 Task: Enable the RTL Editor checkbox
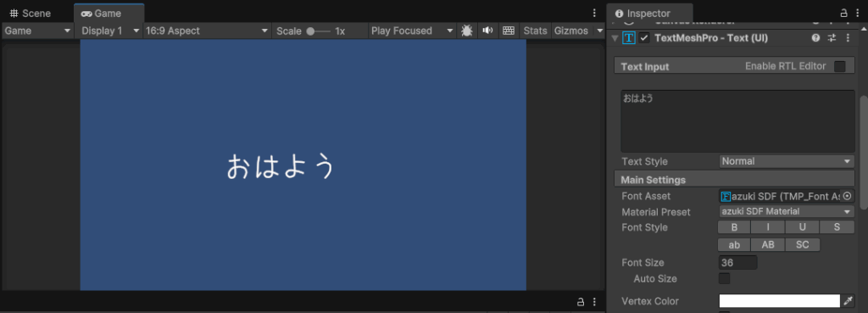[840, 66]
